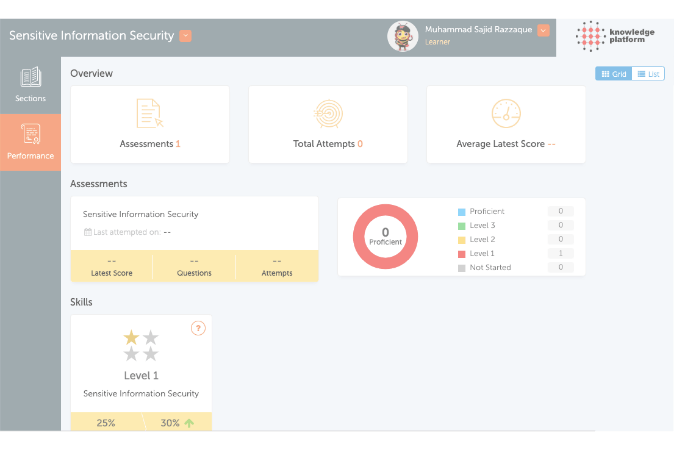Click the user avatar picture
Image resolution: width=674 pixels, height=450 pixels.
[402, 36]
